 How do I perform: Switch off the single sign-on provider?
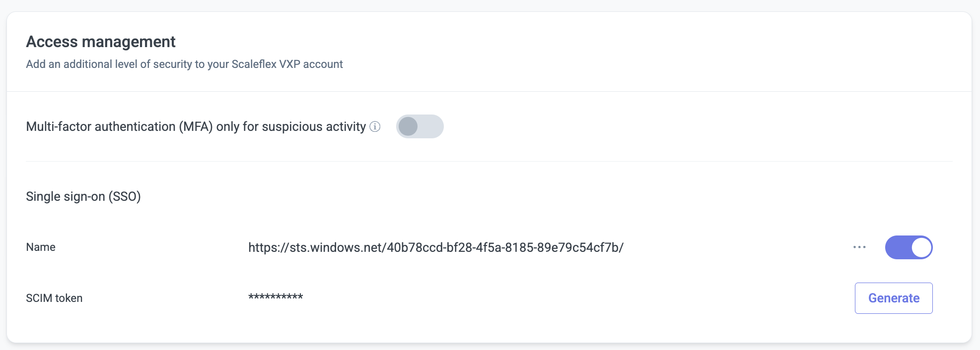(x=909, y=247)
